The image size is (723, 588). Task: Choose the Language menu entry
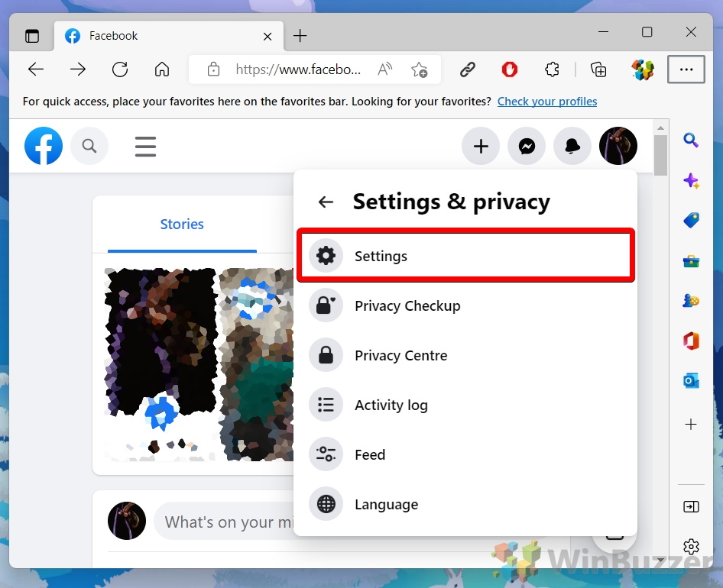[x=465, y=504]
